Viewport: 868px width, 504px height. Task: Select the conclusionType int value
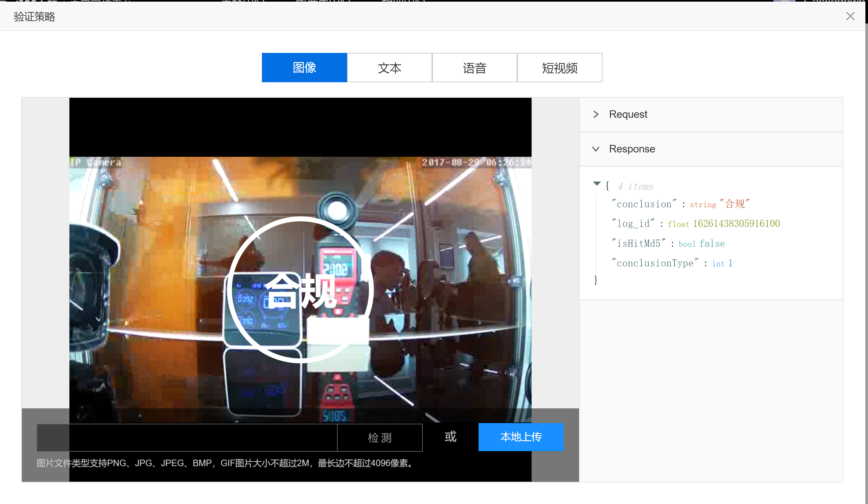[x=730, y=263]
